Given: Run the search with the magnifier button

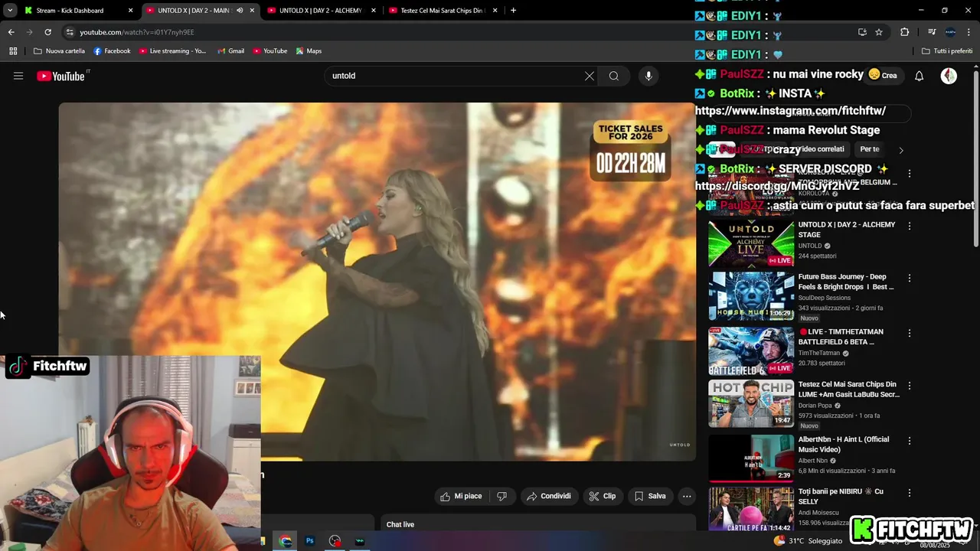Looking at the screenshot, I should (x=614, y=76).
